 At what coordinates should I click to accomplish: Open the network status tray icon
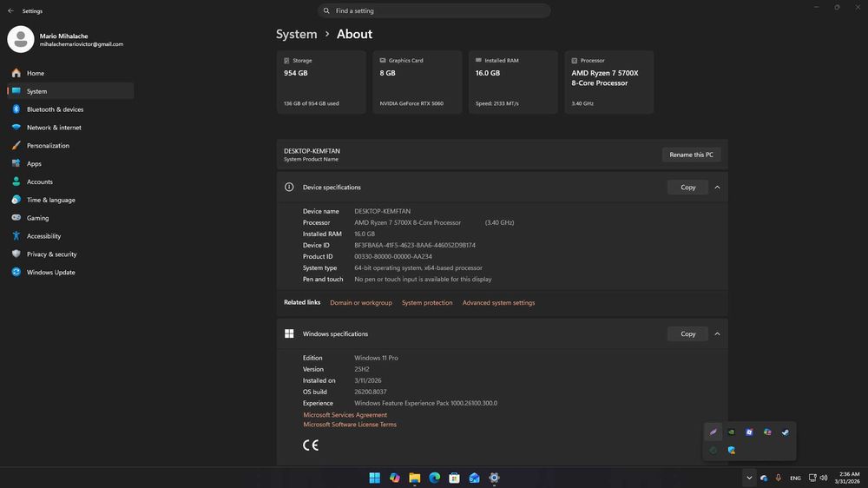pos(812,478)
